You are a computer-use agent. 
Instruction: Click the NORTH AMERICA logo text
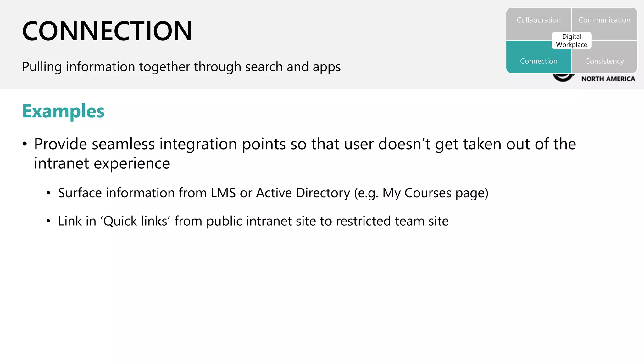(x=608, y=79)
